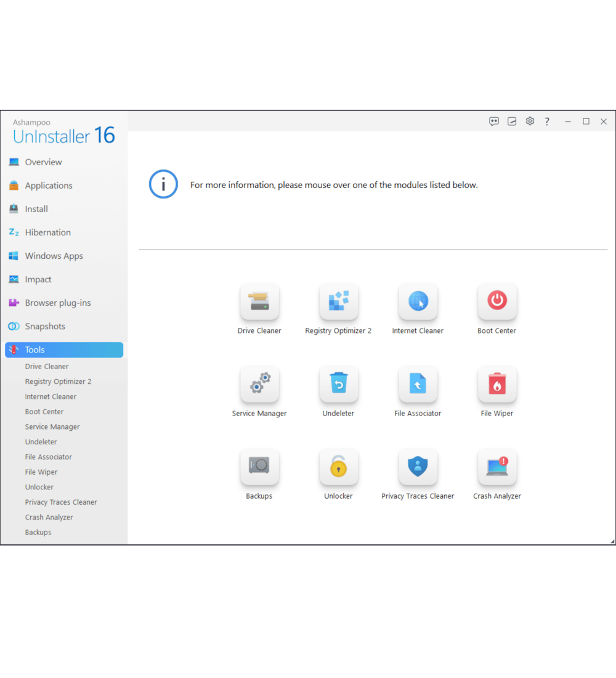Open Privacy Traces Cleaner shield icon
The height and width of the screenshot is (678, 616).
418,467
